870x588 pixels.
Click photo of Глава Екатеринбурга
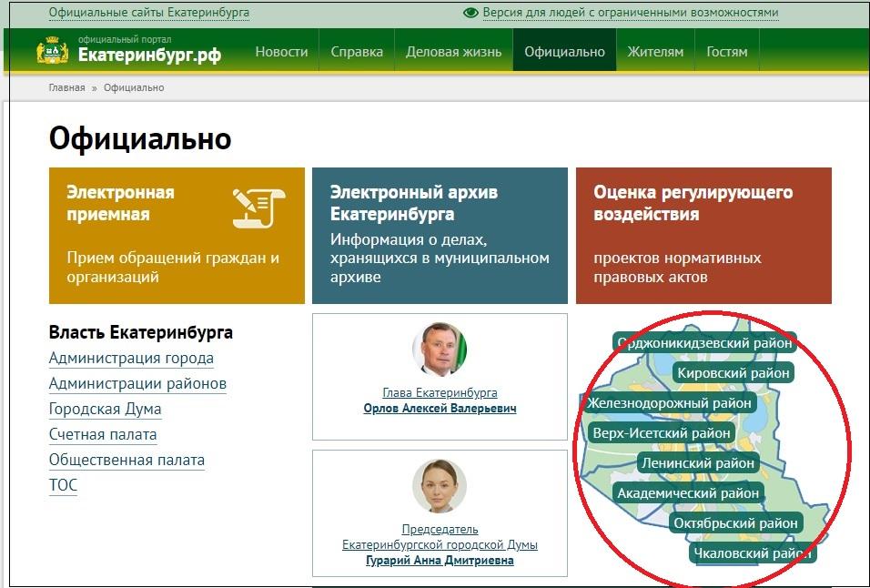click(440, 349)
